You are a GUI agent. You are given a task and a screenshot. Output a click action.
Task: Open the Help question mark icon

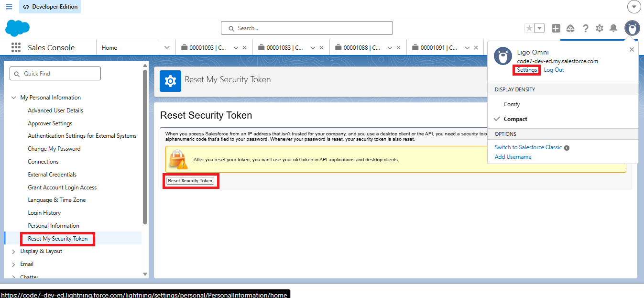585,28
